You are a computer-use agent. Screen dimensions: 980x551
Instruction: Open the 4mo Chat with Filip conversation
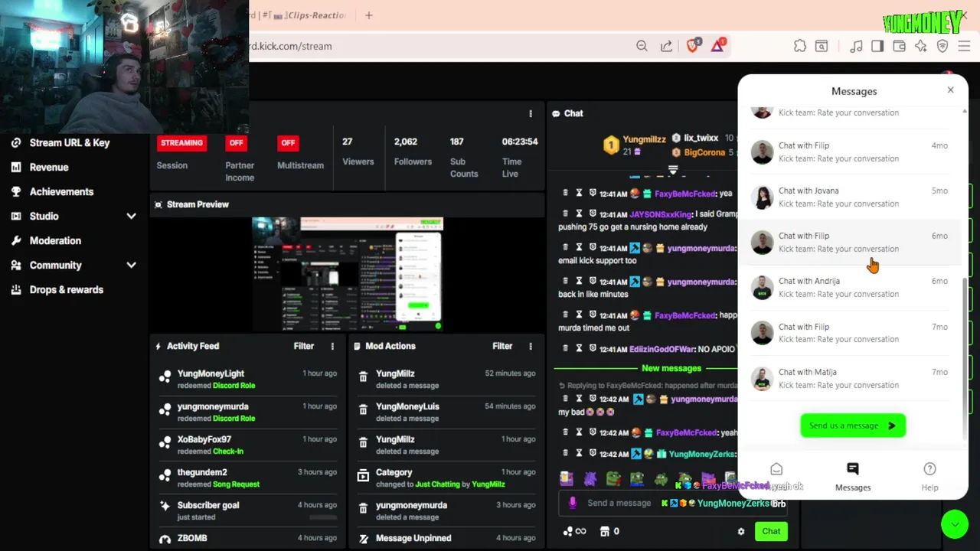click(x=850, y=152)
